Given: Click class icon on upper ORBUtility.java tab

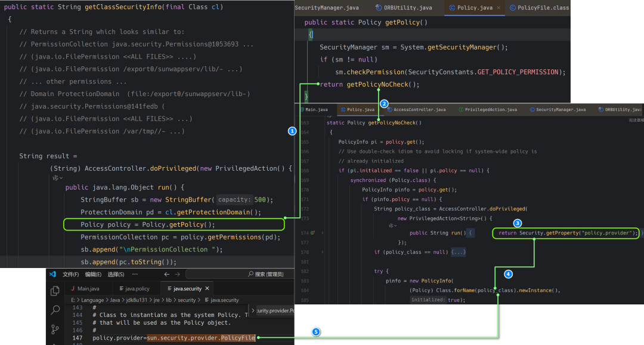Looking at the screenshot, I should [379, 8].
